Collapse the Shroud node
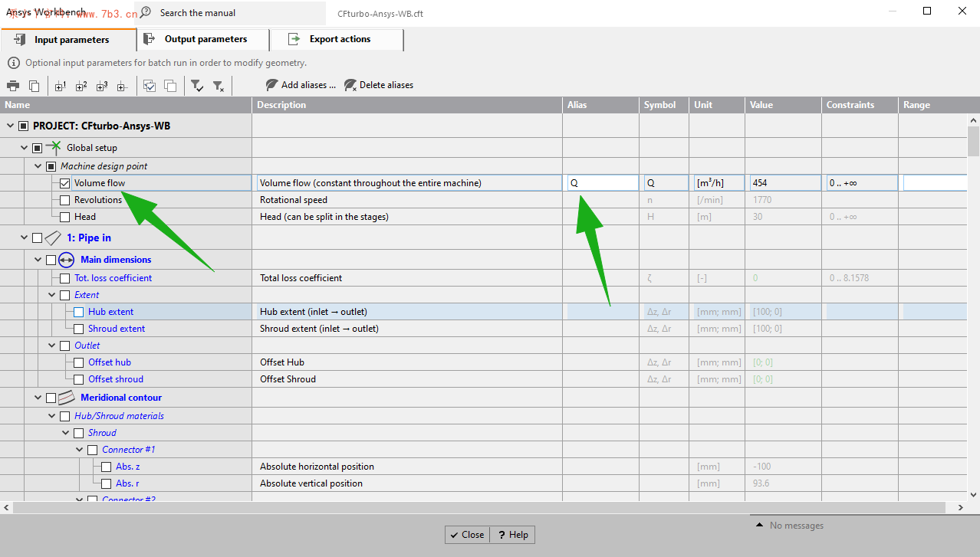The image size is (980, 557). point(65,433)
